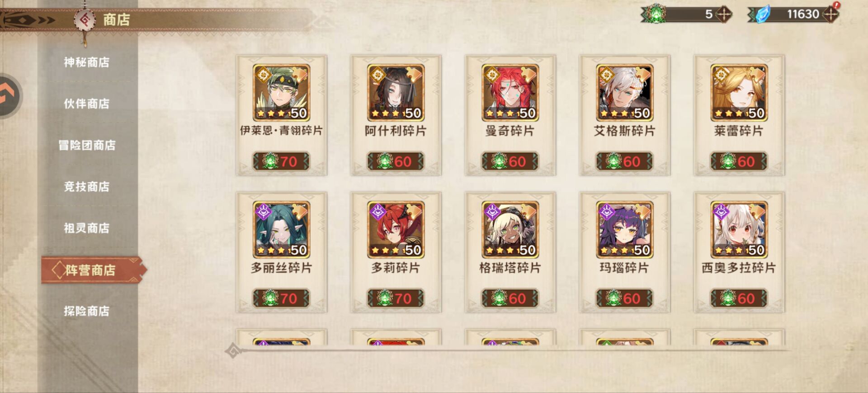Click the 西奥多拉碎片 price button

tap(739, 298)
